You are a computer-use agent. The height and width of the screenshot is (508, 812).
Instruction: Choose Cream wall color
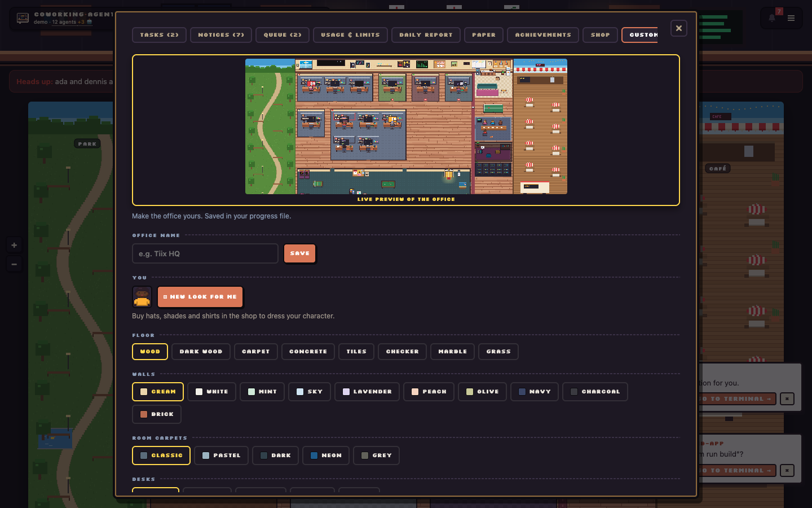tap(158, 392)
